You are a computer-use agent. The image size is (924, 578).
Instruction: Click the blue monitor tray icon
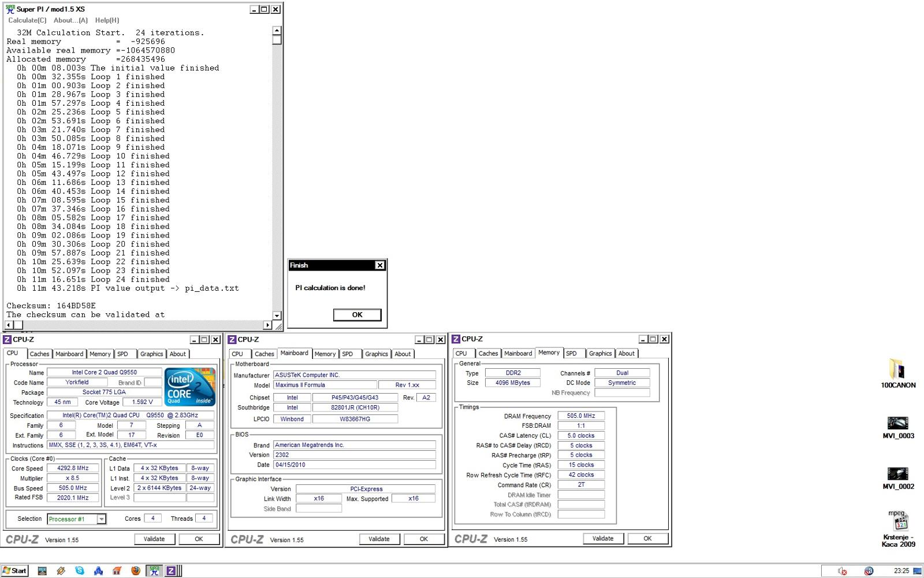coord(917,571)
